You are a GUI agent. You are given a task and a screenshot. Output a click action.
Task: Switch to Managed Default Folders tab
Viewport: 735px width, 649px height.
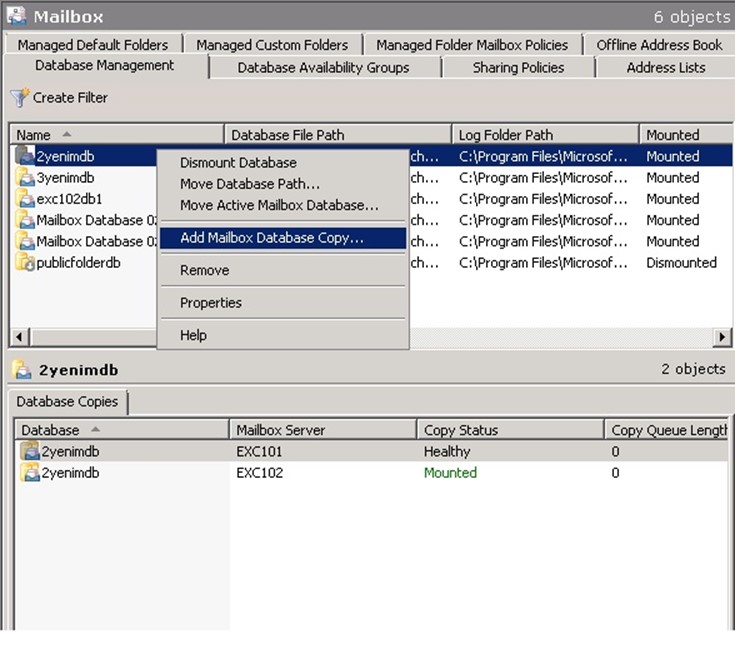(93, 45)
